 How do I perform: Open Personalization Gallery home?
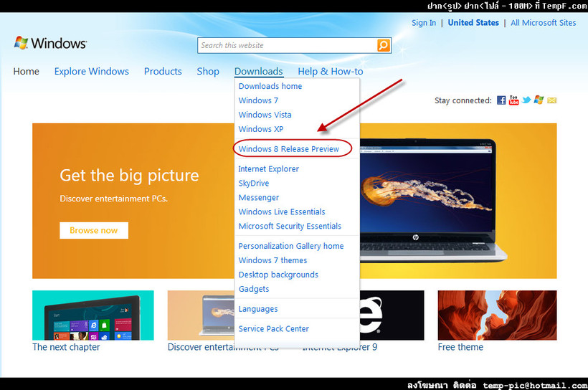pos(291,246)
